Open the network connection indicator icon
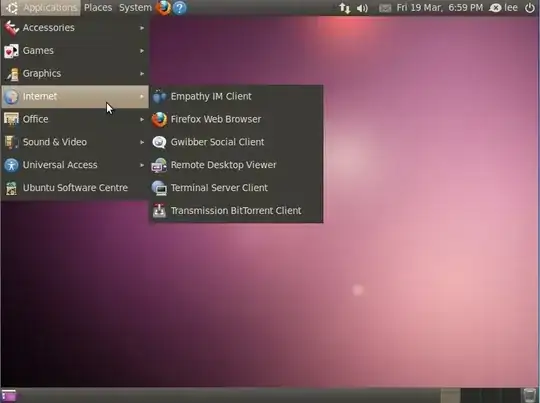The image size is (540, 403). click(345, 8)
